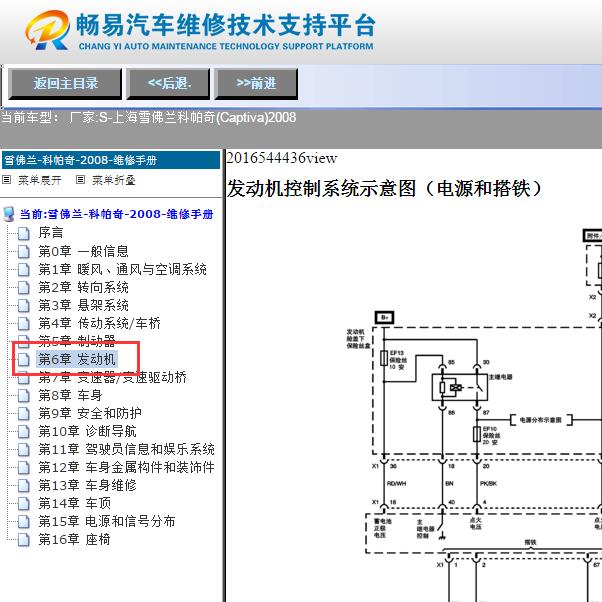Image resolution: width=602 pixels, height=602 pixels.
Task: Click the page icon beside 第16章 座椅
Action: point(24,540)
